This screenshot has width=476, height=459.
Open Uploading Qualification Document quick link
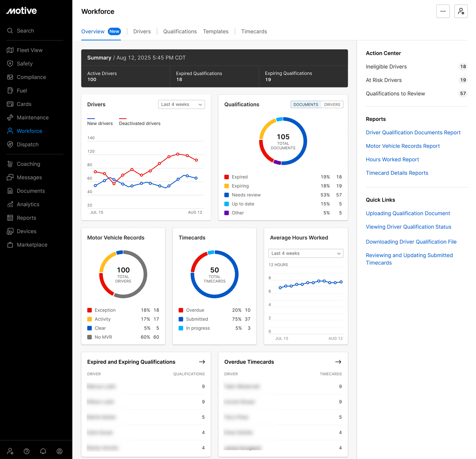408,214
